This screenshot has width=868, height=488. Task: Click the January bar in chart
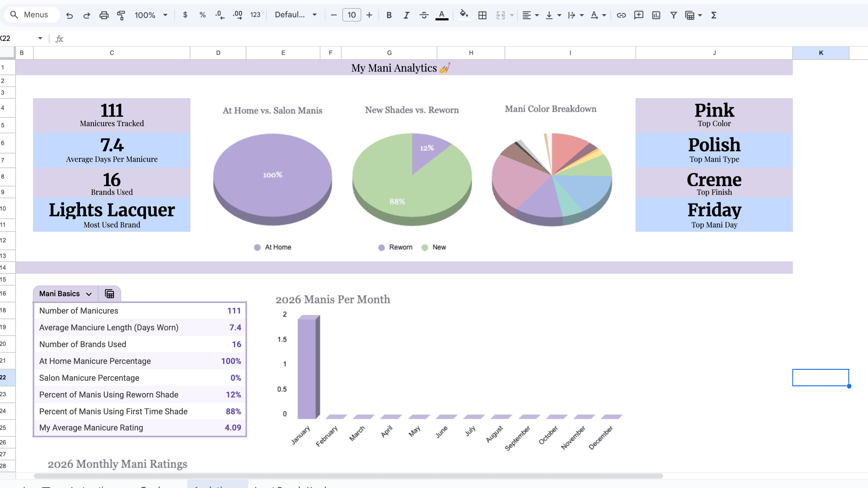308,367
